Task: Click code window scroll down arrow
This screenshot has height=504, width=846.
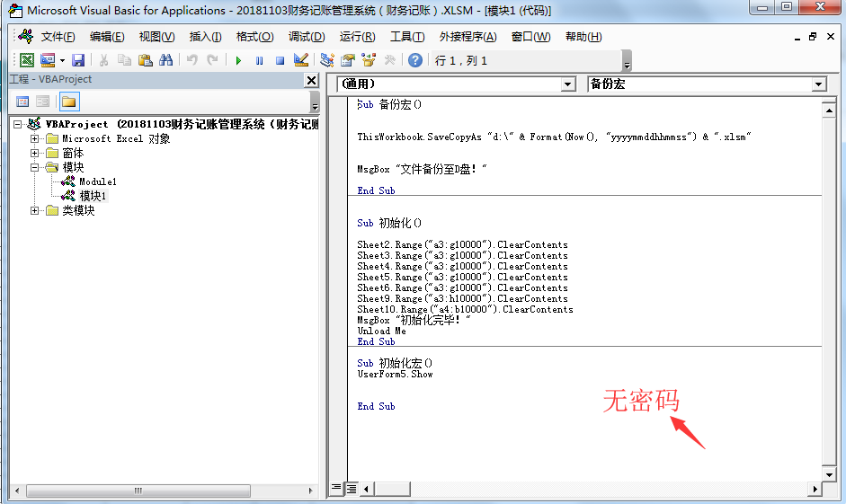Action: (x=829, y=475)
